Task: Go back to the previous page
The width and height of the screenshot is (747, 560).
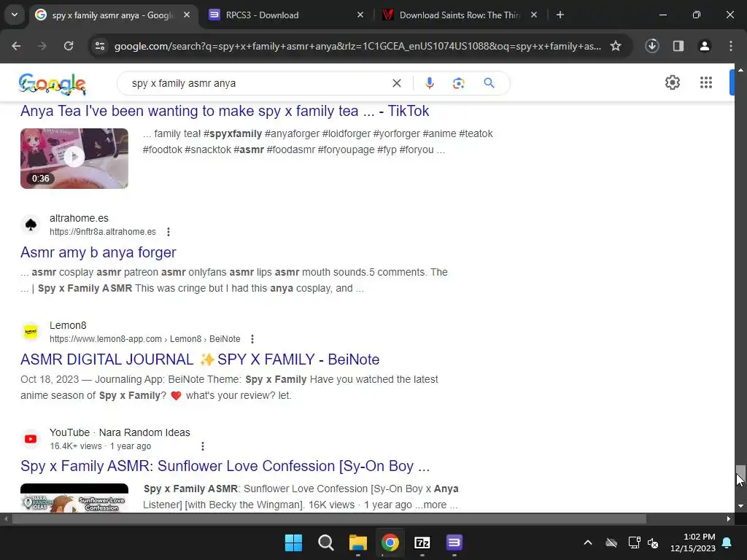Action: [16, 46]
